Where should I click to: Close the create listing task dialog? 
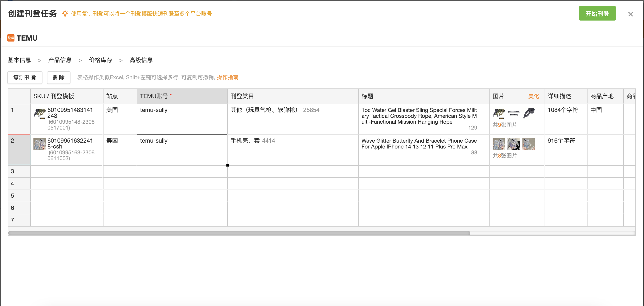point(630,14)
